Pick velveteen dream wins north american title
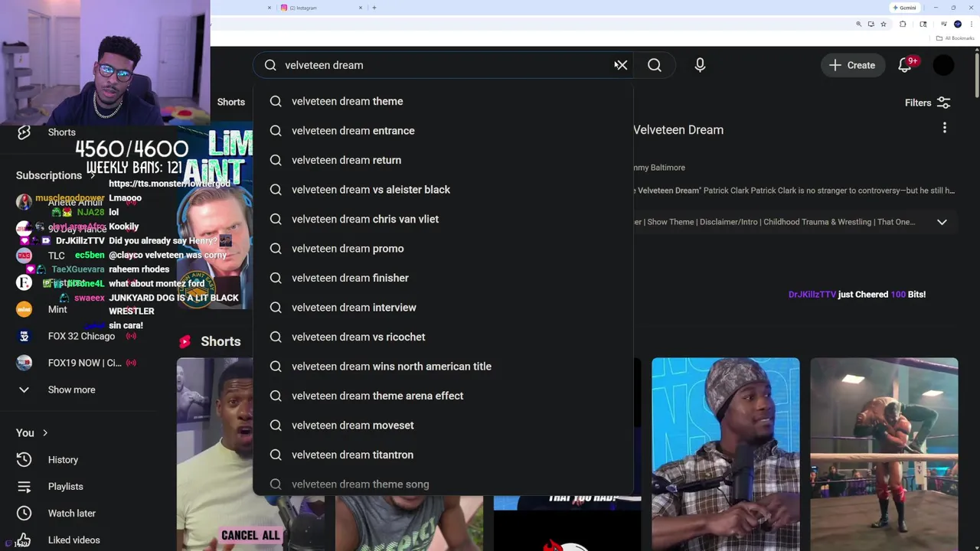The image size is (980, 551). [443, 367]
